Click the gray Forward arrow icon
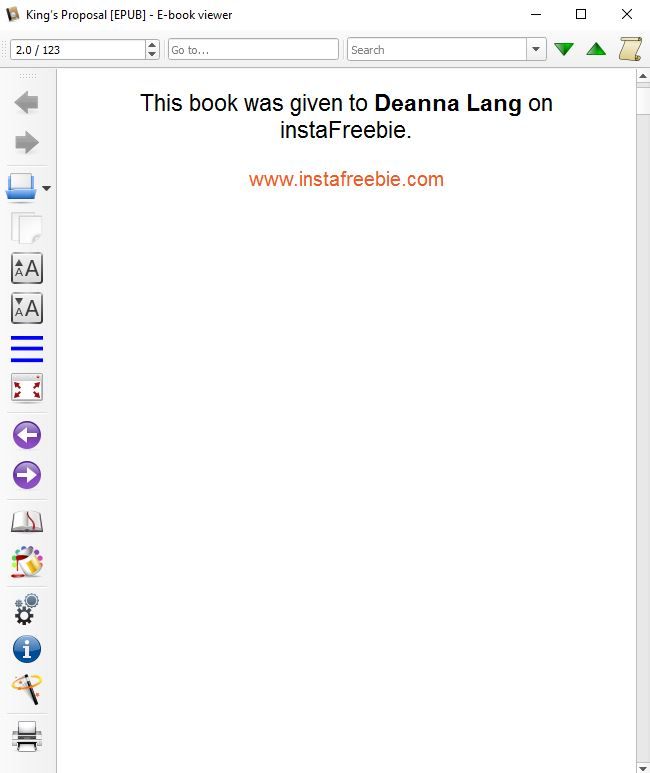The image size is (650, 773). click(x=27, y=143)
